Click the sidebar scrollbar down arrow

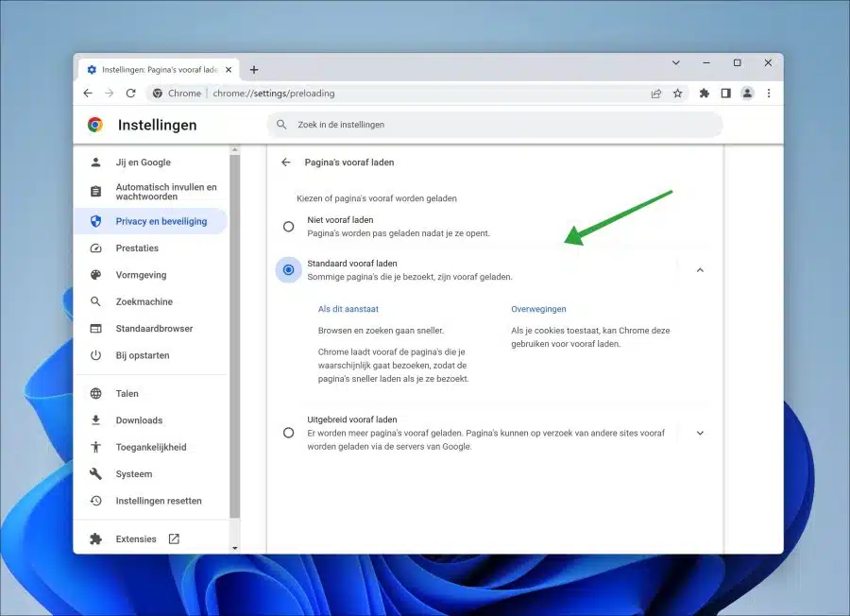235,548
